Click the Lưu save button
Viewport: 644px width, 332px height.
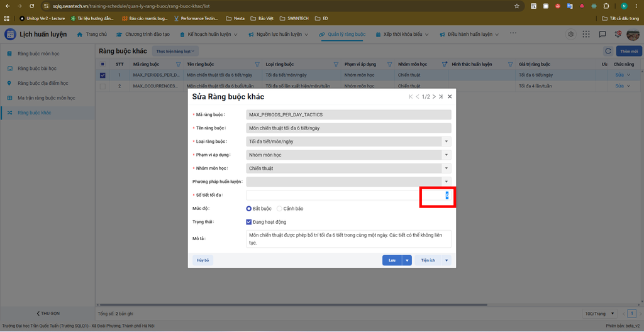coord(392,260)
